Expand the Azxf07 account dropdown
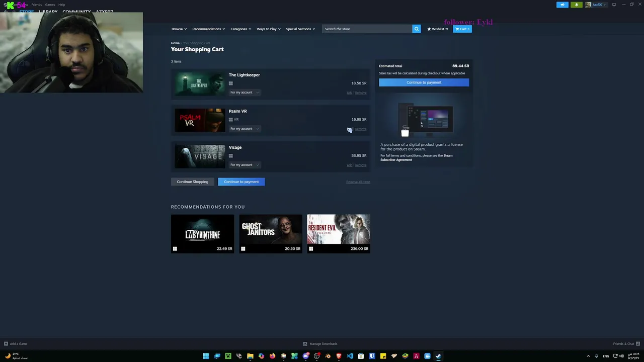 (599, 5)
